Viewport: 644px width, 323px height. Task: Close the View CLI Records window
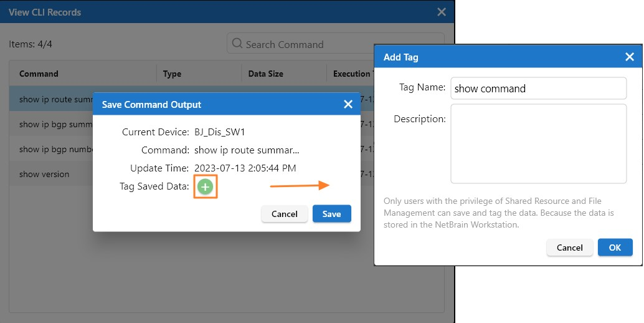click(441, 12)
